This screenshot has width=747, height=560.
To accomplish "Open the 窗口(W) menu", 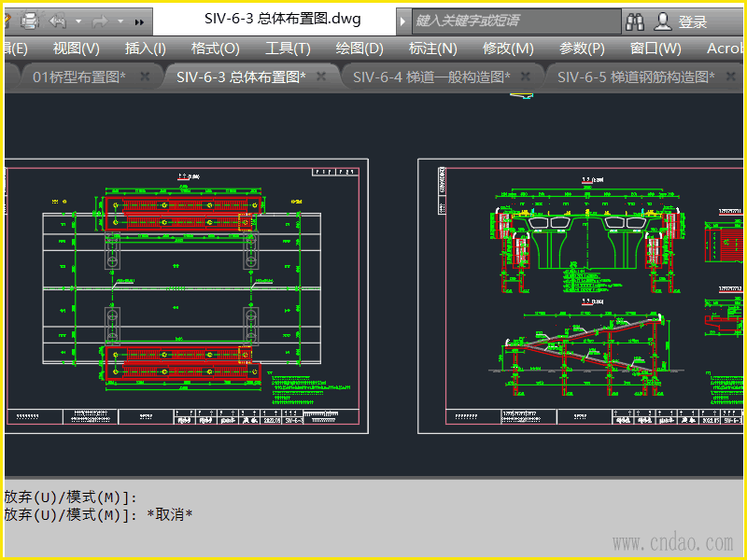I will [655, 49].
